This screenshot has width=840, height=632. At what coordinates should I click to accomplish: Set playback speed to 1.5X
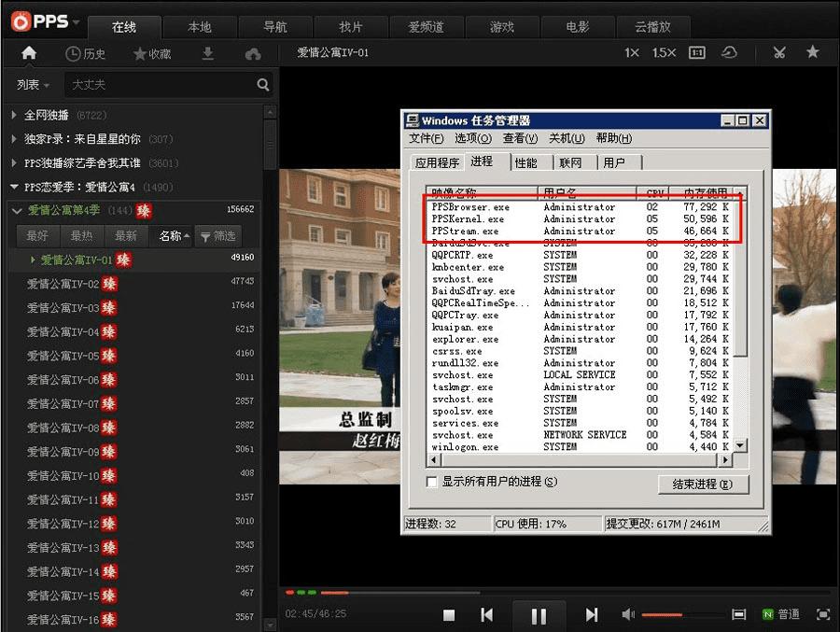point(664,52)
